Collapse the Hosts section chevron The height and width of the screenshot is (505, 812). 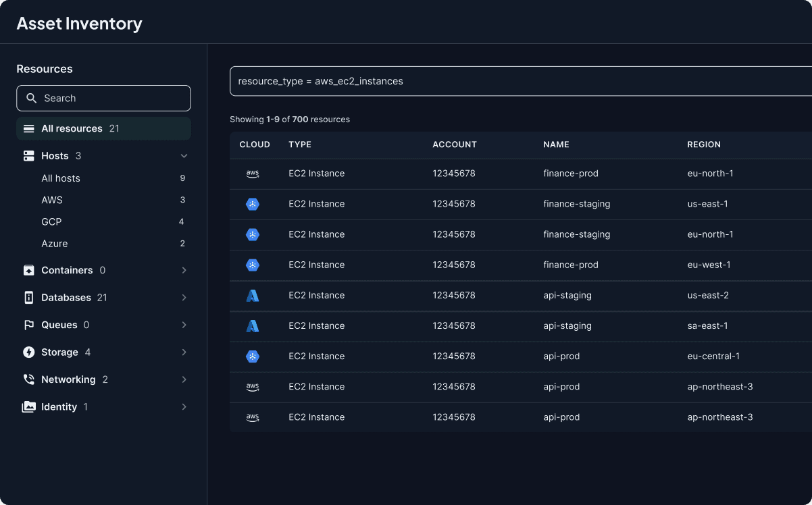click(x=184, y=155)
